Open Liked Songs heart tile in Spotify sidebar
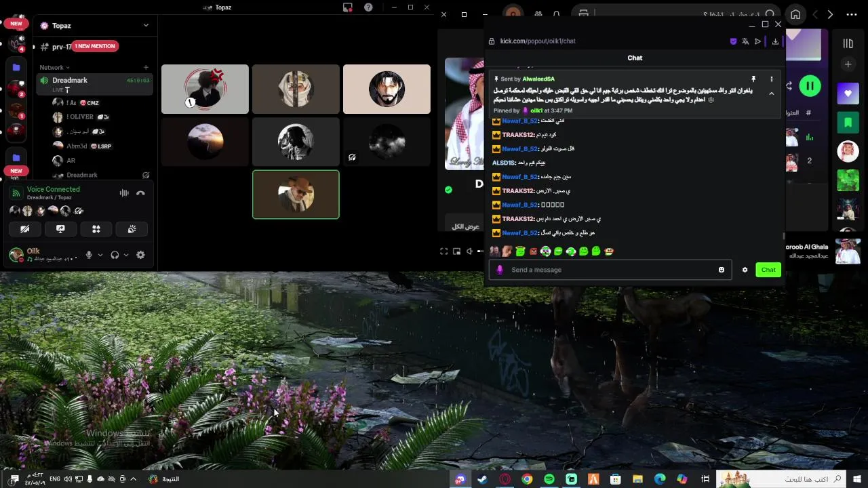The image size is (868, 488). coord(848,94)
